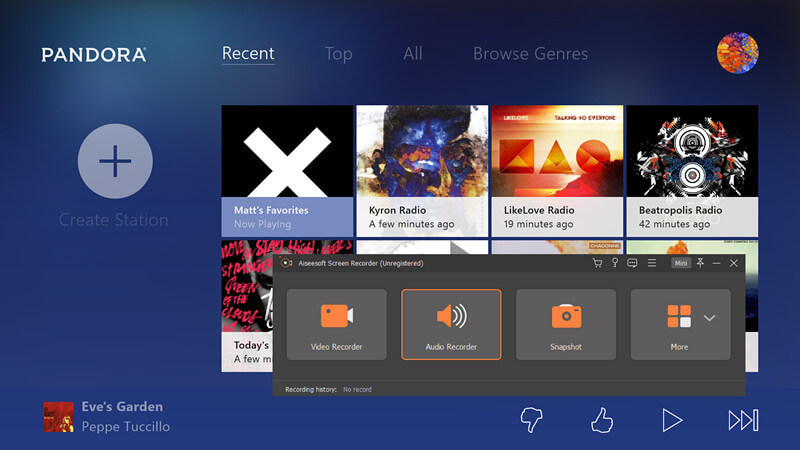This screenshot has height=450, width=800.
Task: Switch to the All tab in Pandora
Action: (413, 54)
